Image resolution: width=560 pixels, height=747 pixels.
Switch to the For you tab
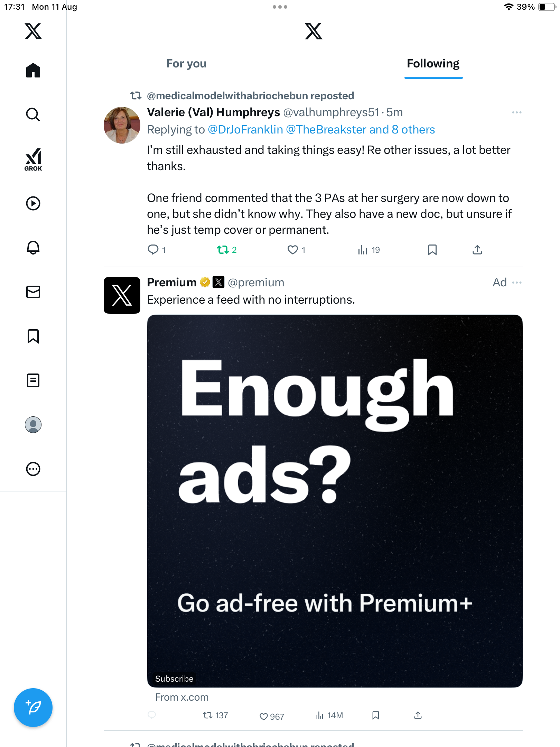(x=186, y=64)
